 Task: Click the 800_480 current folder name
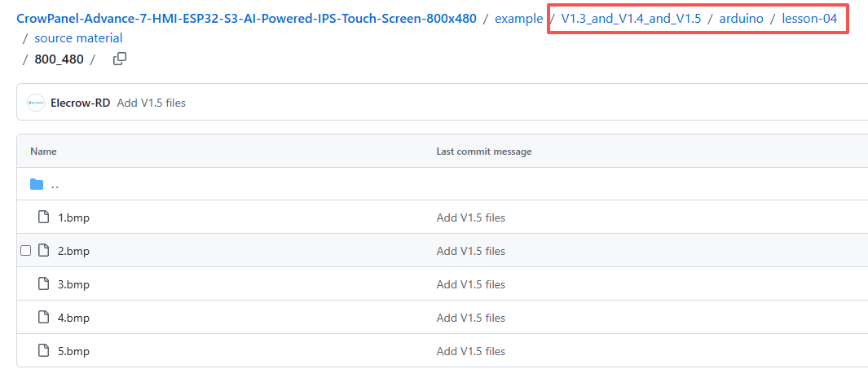[x=59, y=59]
